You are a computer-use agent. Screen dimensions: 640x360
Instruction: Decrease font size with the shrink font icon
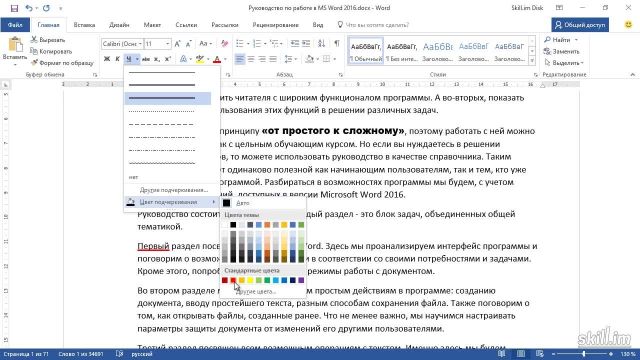(188, 44)
